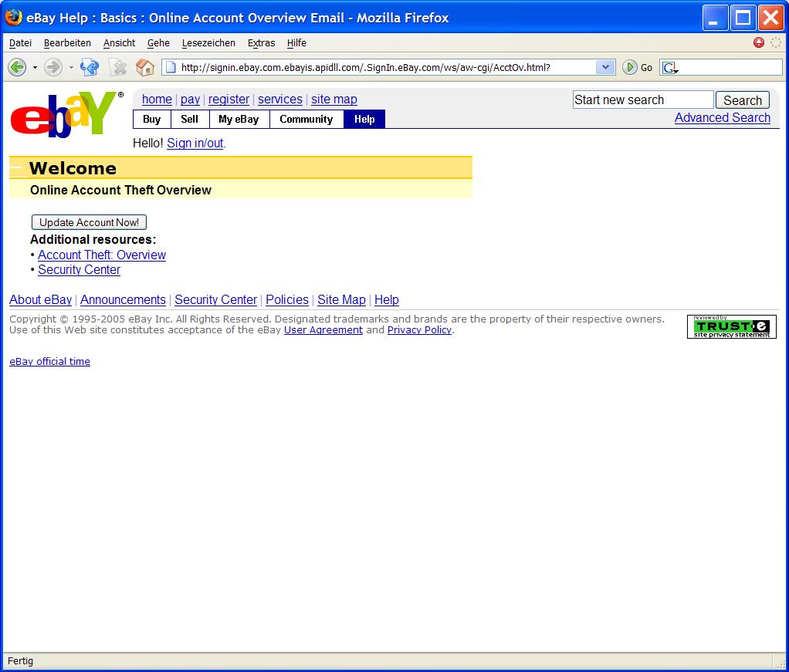This screenshot has width=789, height=672.
Task: Click About eBay footer link
Action: point(41,300)
